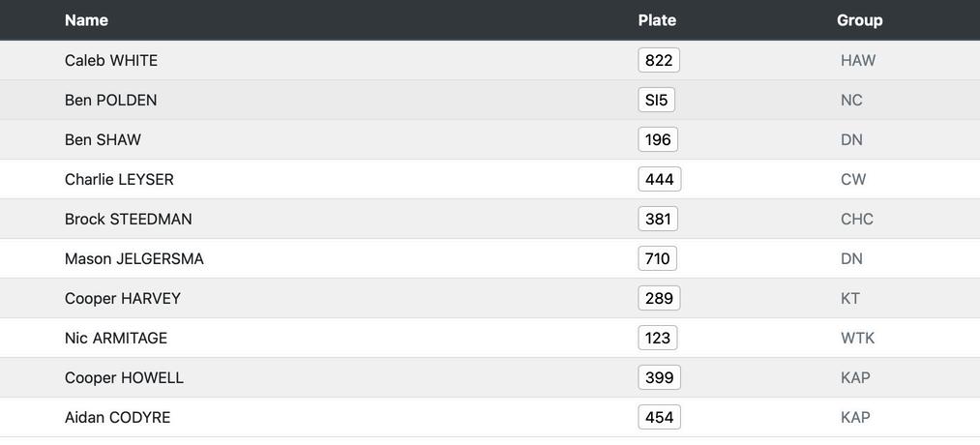Select the WTK group entry
This screenshot has height=445, width=980.
[857, 338]
